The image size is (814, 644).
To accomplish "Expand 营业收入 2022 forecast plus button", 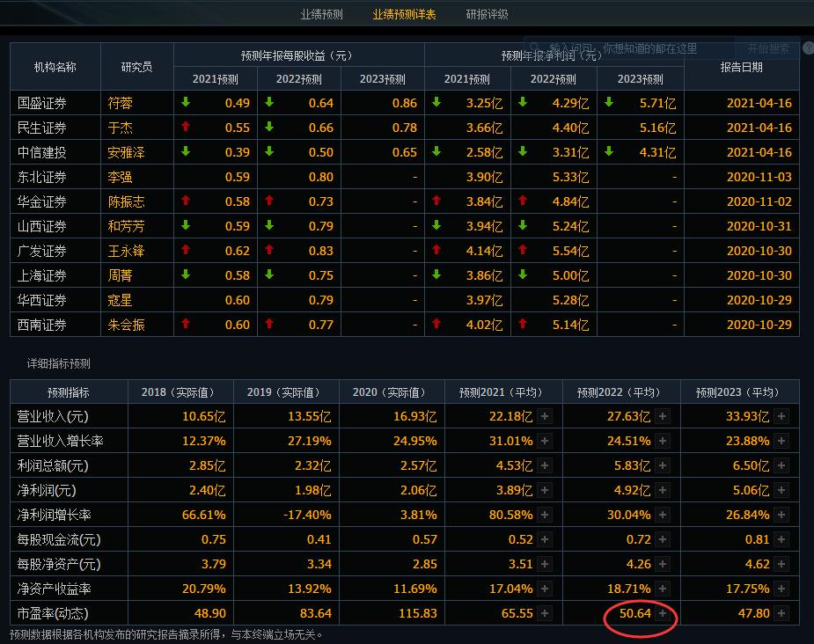I will [663, 416].
